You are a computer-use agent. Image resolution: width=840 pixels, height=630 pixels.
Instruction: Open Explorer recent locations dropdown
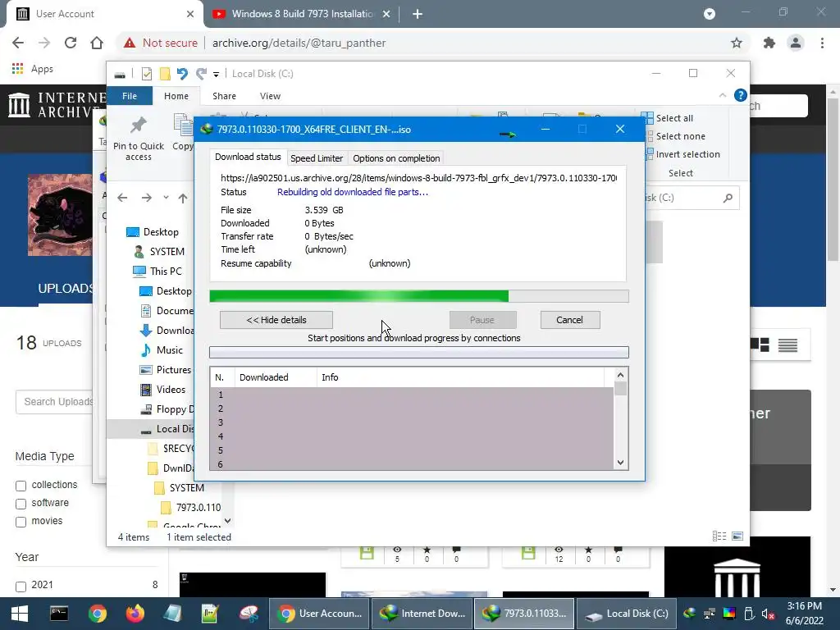(166, 198)
